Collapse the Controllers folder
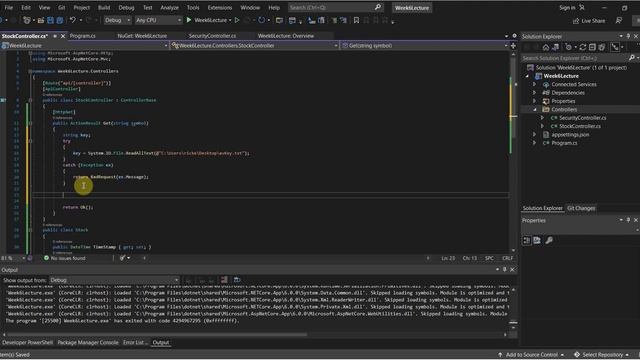 (535, 109)
